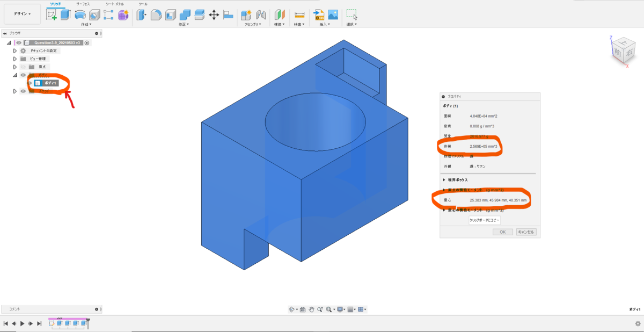This screenshot has height=332, width=644.
Task: Activate the root component radio button
Action: 87,42
